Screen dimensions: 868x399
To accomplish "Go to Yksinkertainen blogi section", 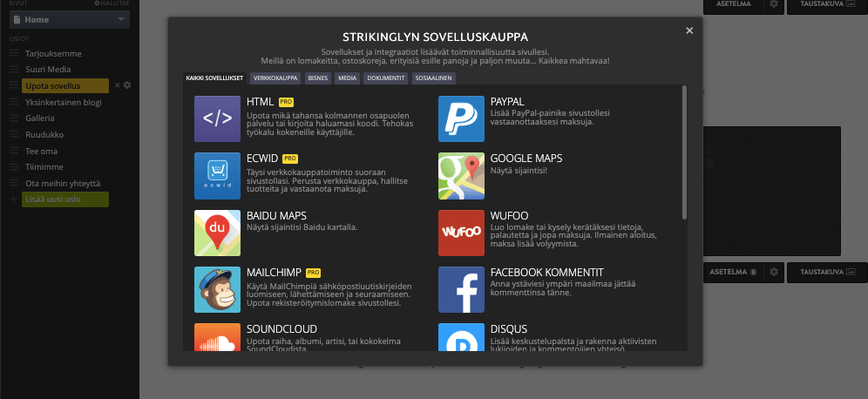I will click(63, 103).
